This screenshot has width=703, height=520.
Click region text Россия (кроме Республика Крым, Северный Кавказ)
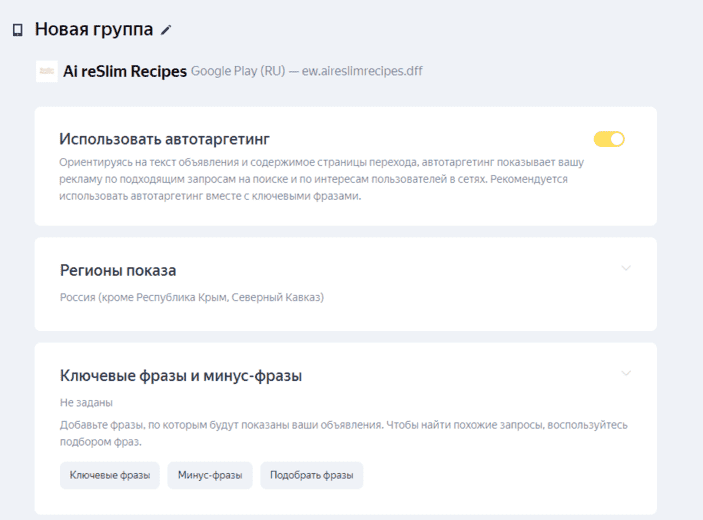coord(192,297)
